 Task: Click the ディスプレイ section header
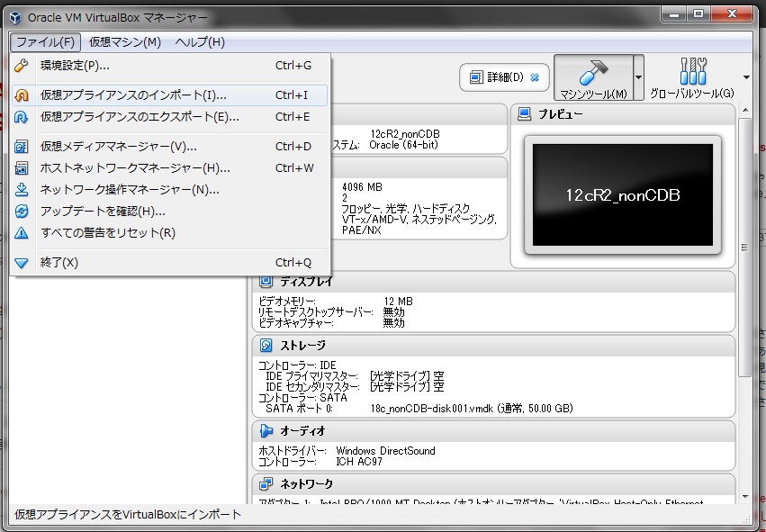(x=493, y=282)
